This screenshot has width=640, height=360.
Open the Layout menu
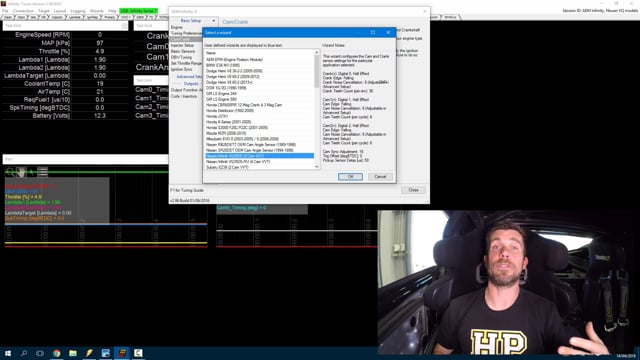60,11
